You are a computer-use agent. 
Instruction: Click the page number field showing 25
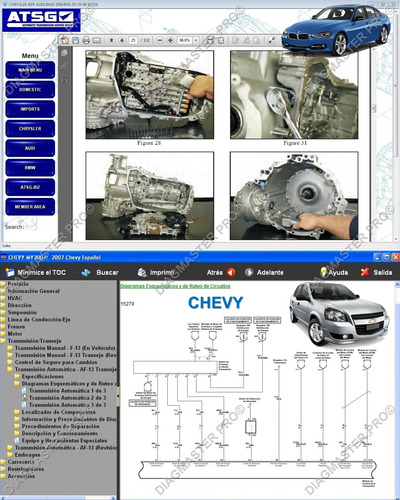(x=133, y=40)
